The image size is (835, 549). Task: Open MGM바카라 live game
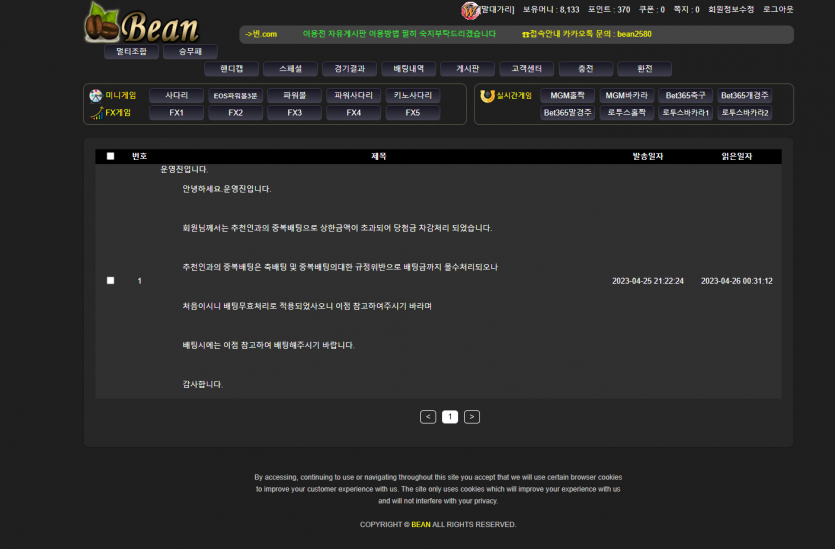[626, 96]
